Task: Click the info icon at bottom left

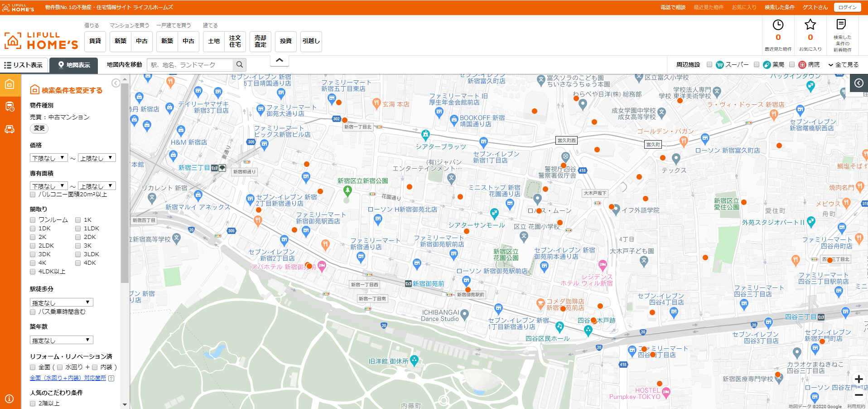Action: (x=9, y=399)
